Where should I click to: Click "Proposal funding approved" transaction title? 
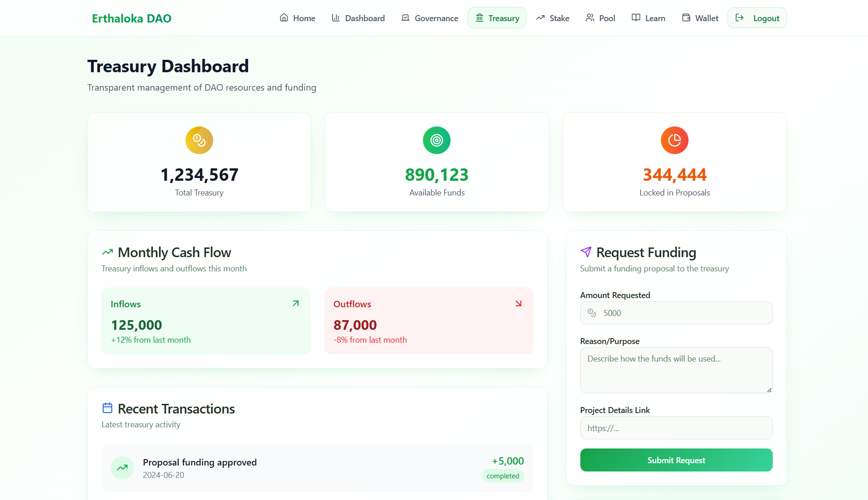200,462
